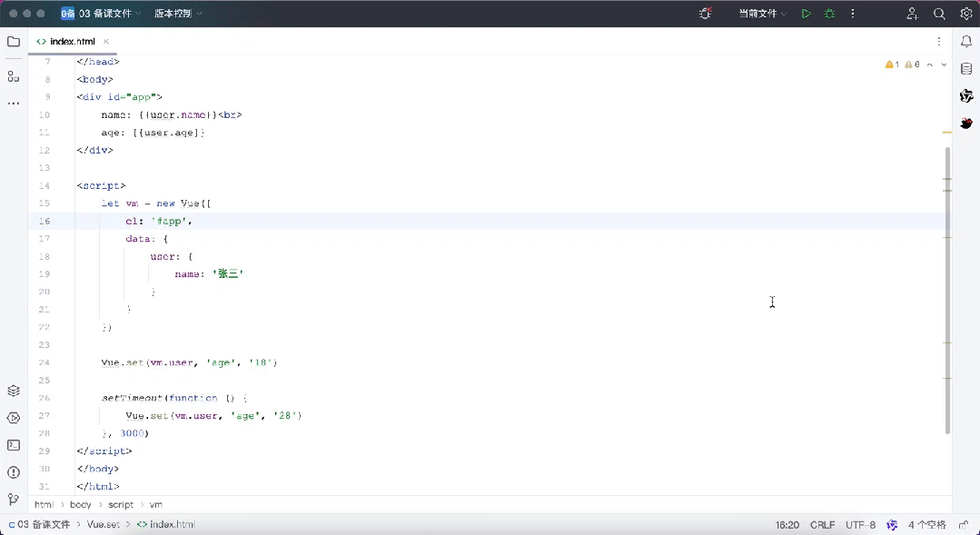Click the {{user.age}} interpolation text
This screenshot has width=980, height=535.
pyautogui.click(x=169, y=133)
